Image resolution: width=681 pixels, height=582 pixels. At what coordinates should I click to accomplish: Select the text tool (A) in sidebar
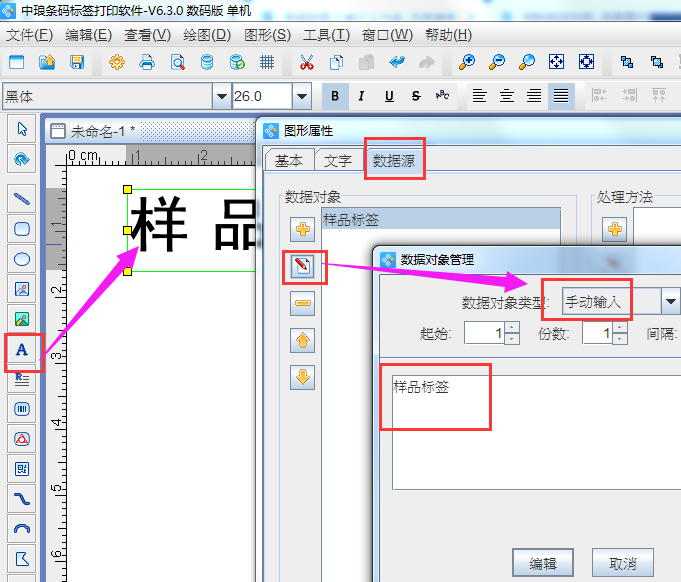tap(21, 349)
